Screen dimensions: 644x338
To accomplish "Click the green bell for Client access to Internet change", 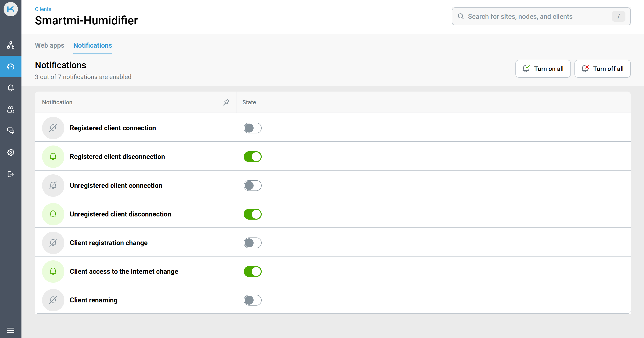I will tap(53, 272).
